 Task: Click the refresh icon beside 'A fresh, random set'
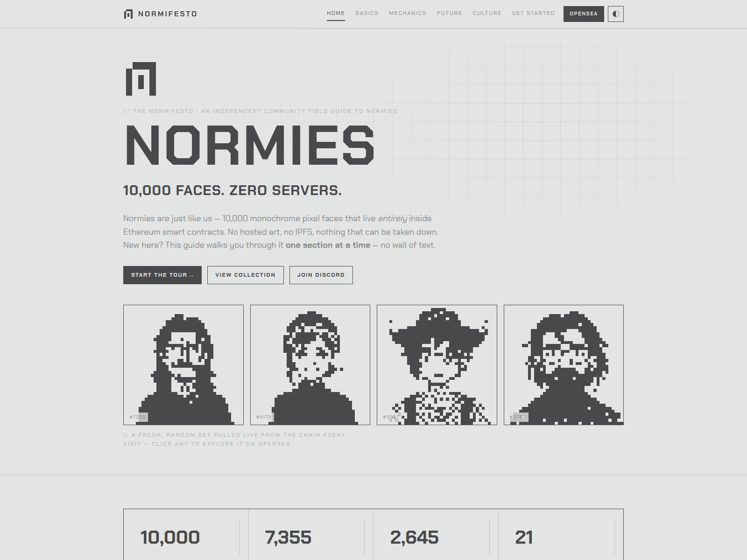(126, 435)
